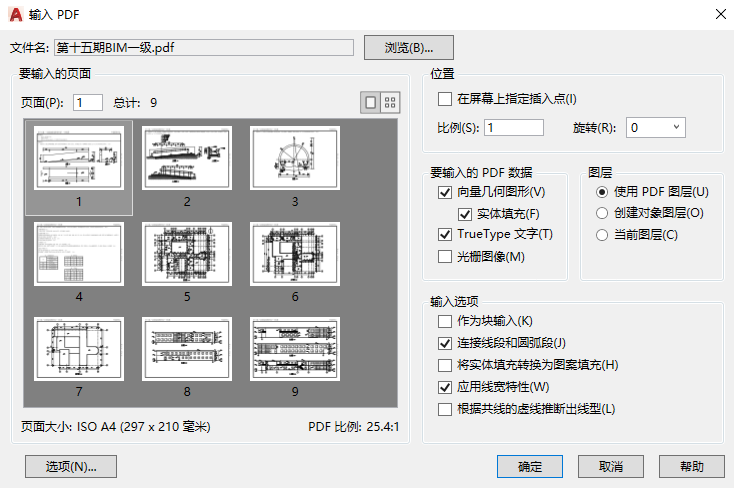The image size is (734, 488).
Task: Click the 帮助 button
Action: click(x=691, y=466)
